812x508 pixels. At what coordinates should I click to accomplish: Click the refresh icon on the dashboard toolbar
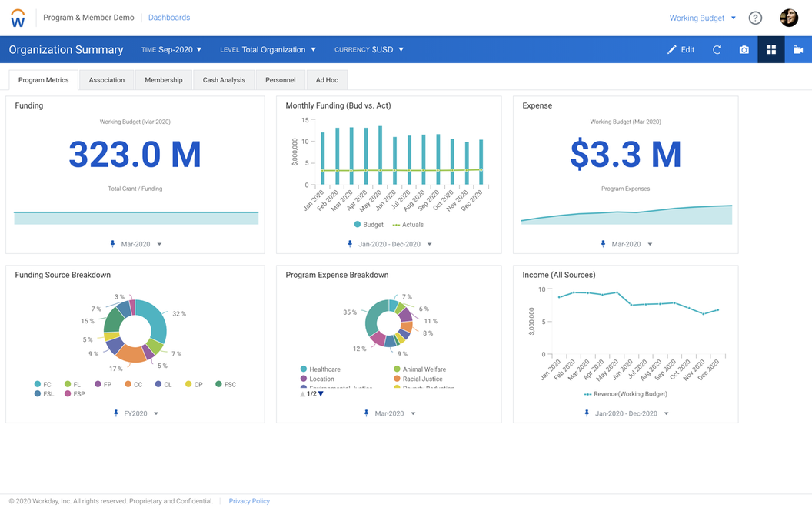coord(717,49)
